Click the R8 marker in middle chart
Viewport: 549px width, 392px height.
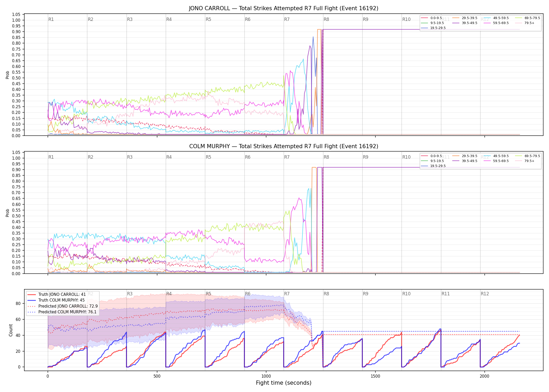click(x=326, y=157)
